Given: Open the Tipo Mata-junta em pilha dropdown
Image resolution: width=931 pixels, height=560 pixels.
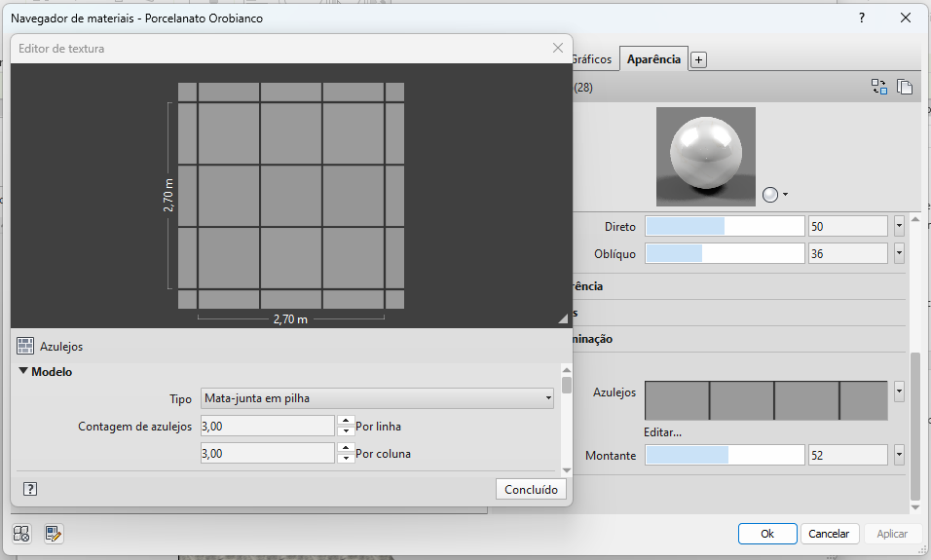Looking at the screenshot, I should pos(377,398).
